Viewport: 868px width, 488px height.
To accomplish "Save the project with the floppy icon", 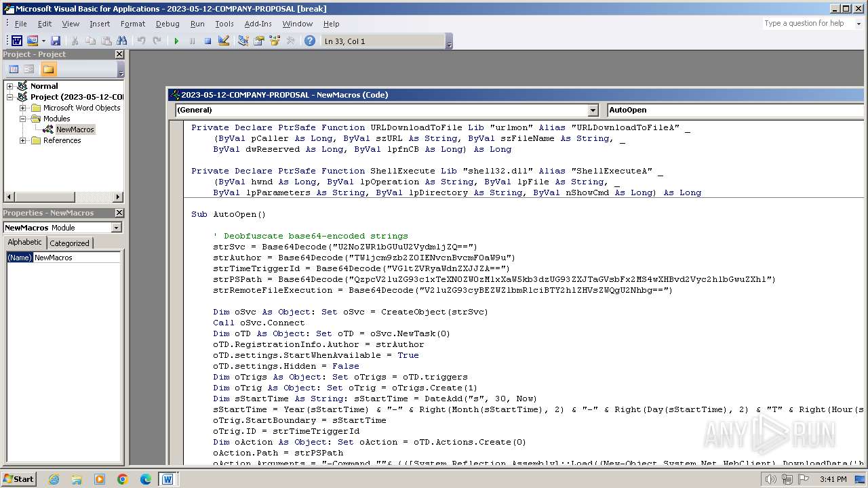I will [x=56, y=41].
